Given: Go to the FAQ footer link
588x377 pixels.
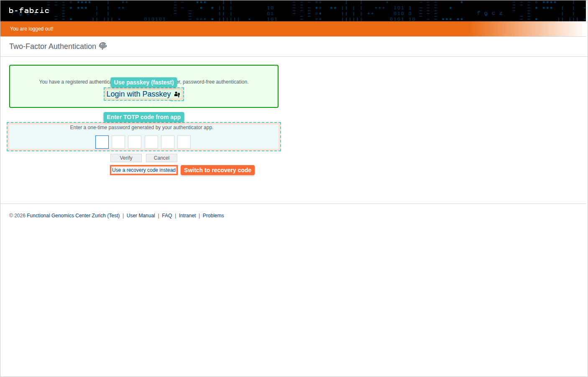Looking at the screenshot, I should (x=167, y=216).
